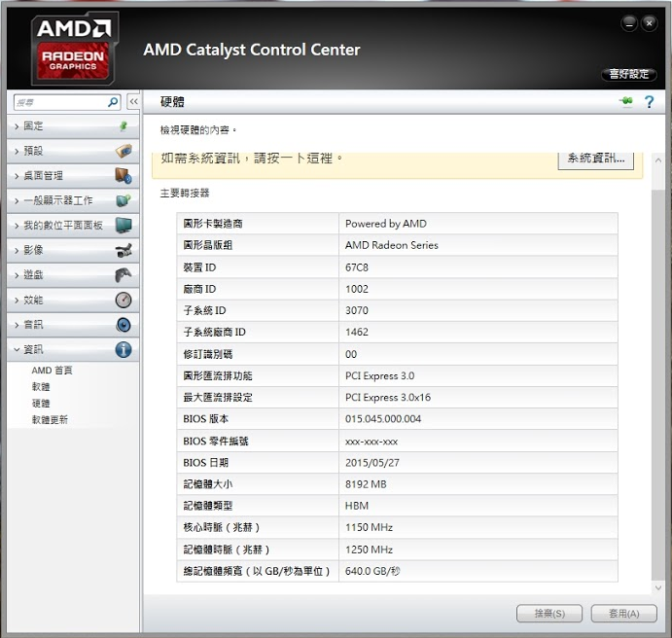Click the 遊戲 gamepad icon
This screenshot has width=672, height=638.
click(x=124, y=275)
